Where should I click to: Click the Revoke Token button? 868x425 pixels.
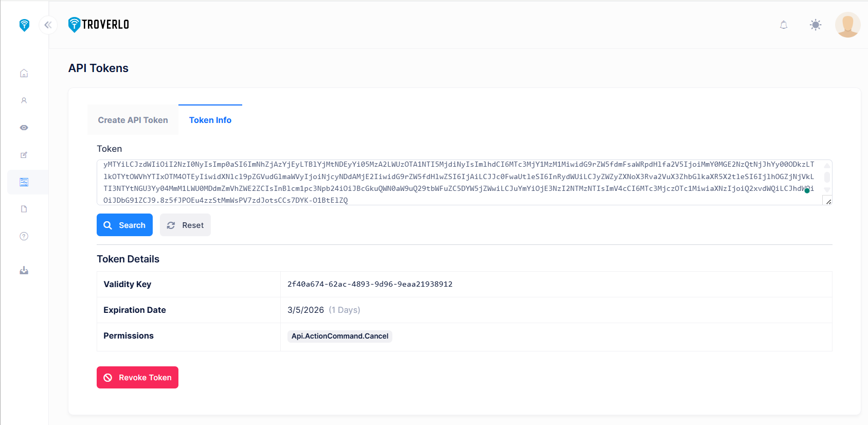point(137,377)
